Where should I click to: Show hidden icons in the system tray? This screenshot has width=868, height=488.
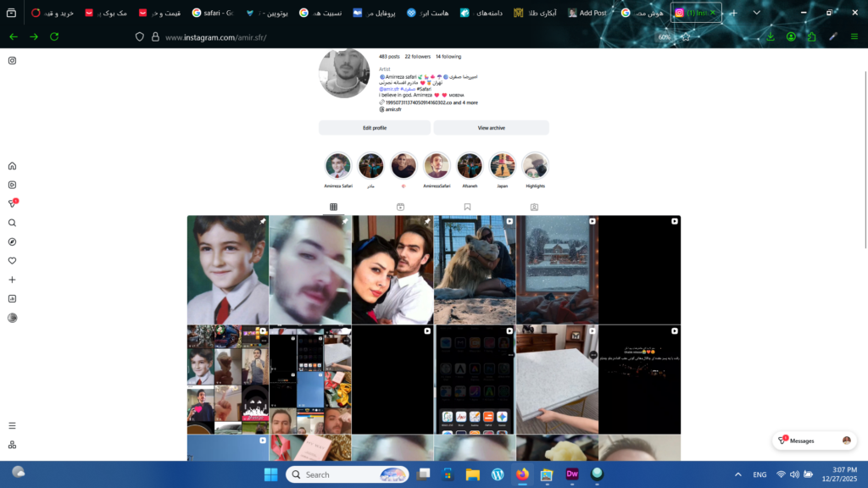point(737,474)
